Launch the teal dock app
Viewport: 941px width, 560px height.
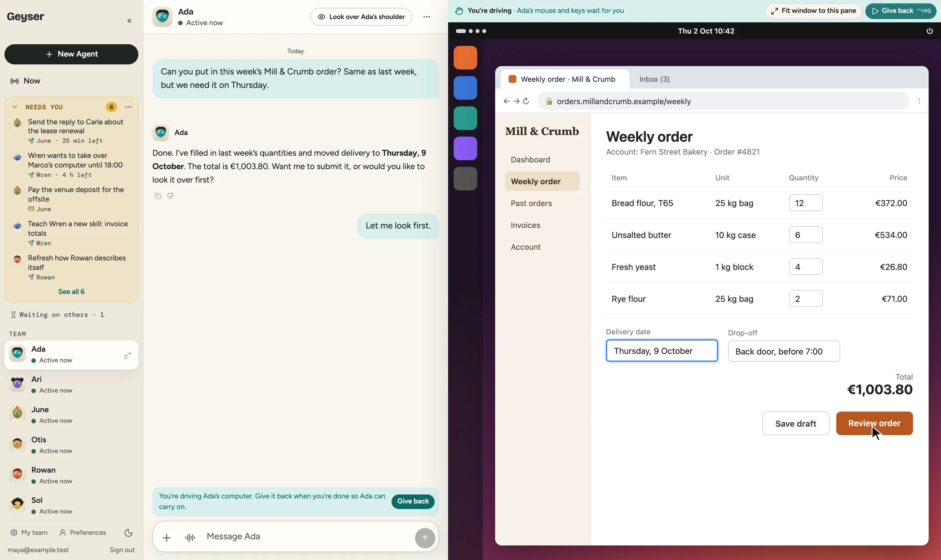[x=465, y=118]
